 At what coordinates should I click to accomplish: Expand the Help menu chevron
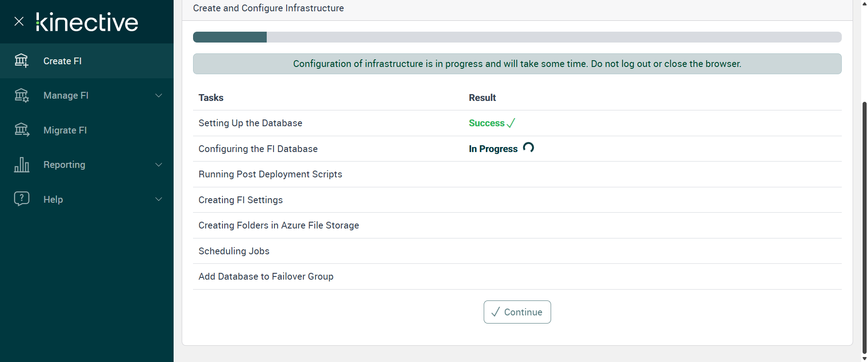pos(159,199)
